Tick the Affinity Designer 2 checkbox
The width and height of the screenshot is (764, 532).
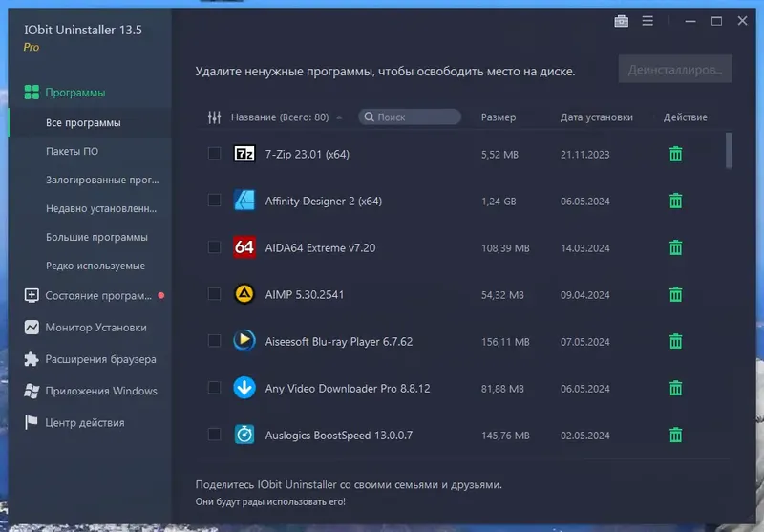pyautogui.click(x=214, y=201)
